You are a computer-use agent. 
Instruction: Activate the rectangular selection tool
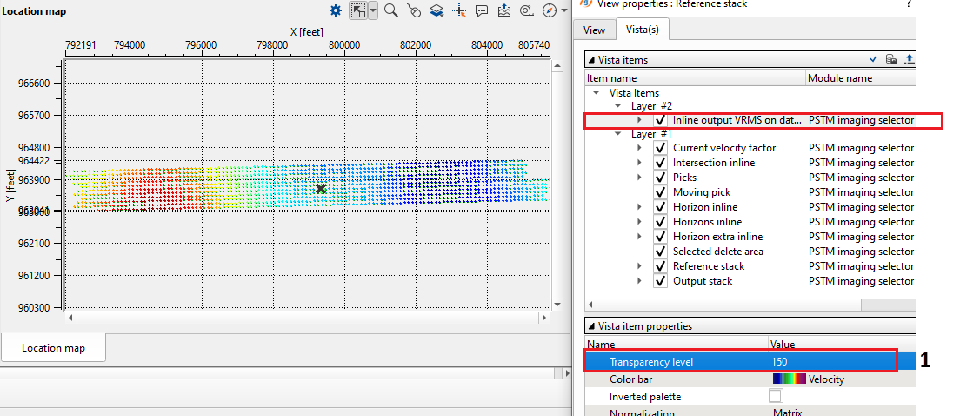pos(357,10)
